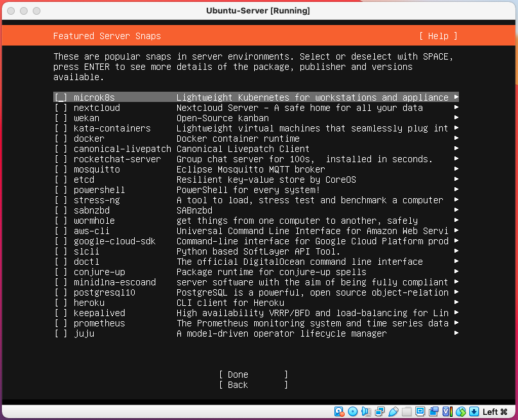Screen dimensions: 518x420
Task: Select the doctl snap name
Action: (x=86, y=262)
